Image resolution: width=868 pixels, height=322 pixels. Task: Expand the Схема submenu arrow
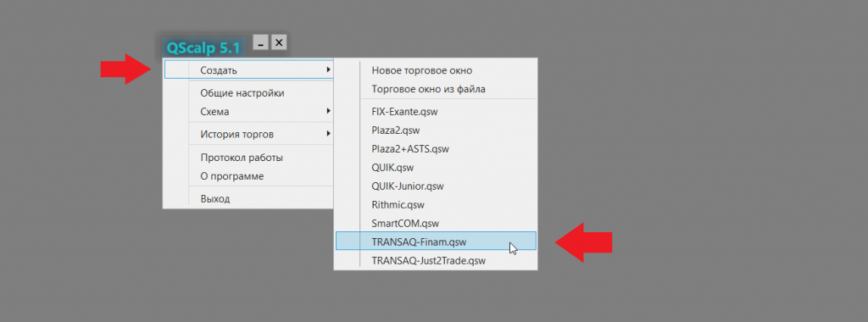[x=328, y=111]
